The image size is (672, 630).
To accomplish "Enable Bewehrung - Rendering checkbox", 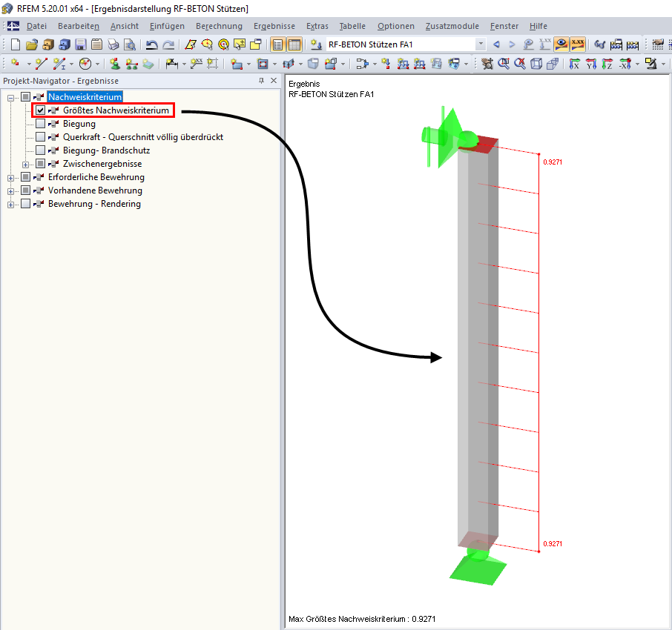I will click(x=26, y=203).
